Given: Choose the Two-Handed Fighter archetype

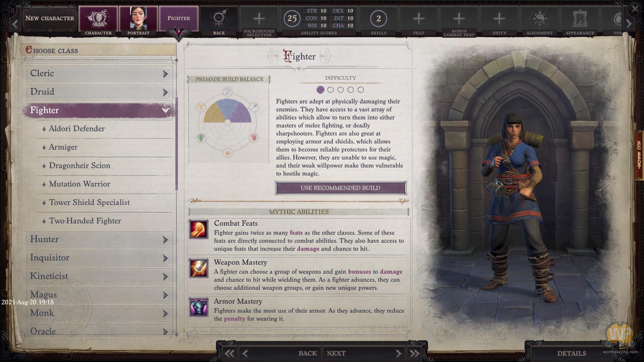Looking at the screenshot, I should coord(85,221).
